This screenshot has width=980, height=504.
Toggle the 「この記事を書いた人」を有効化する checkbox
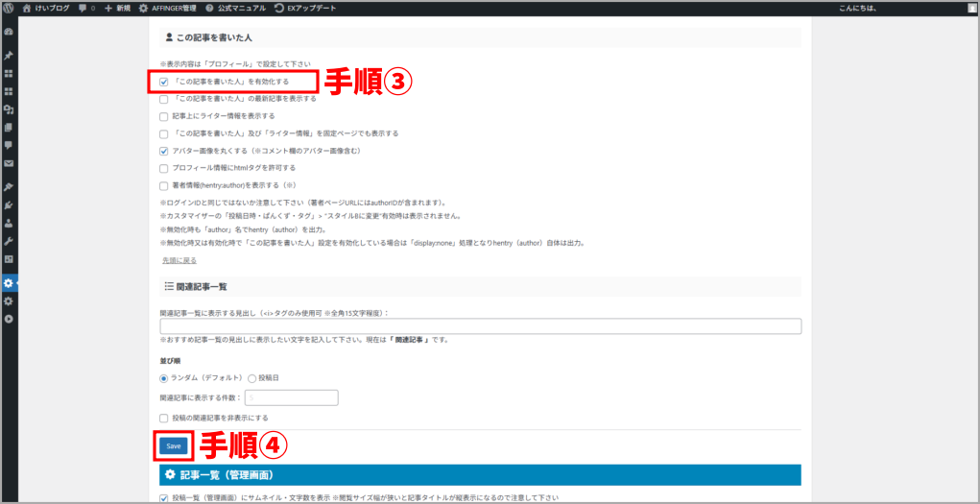pyautogui.click(x=164, y=82)
